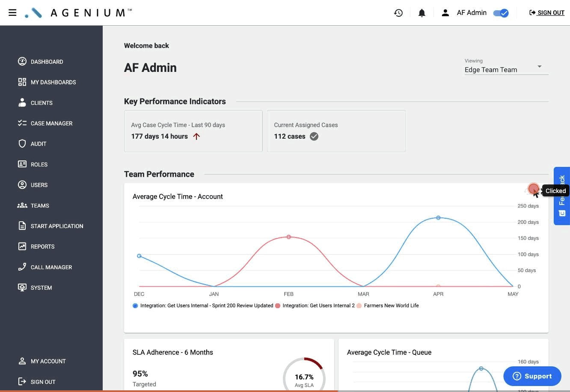Screen dimensions: 570x392
Task: Click the FEB peak point on red line
Action: point(289,237)
